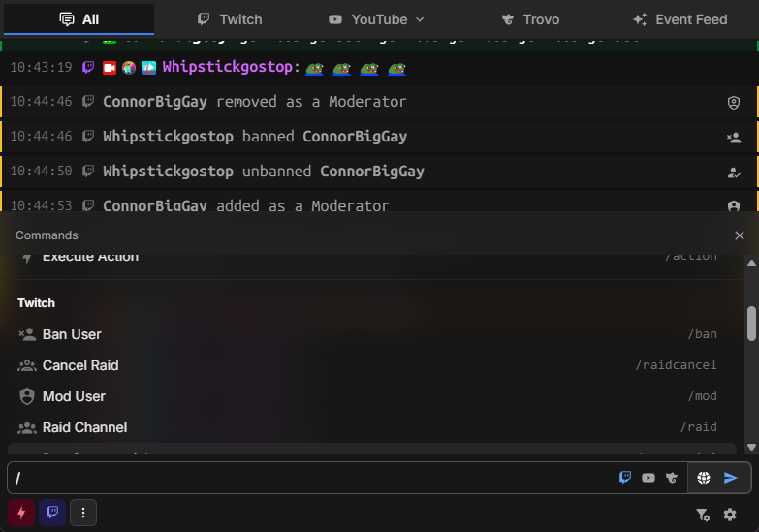759x532 pixels.
Task: Click the globe icon in chat input
Action: pos(704,478)
